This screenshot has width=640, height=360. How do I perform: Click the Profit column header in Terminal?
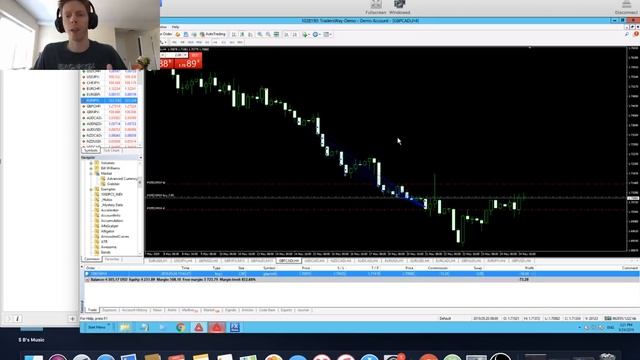click(x=529, y=268)
